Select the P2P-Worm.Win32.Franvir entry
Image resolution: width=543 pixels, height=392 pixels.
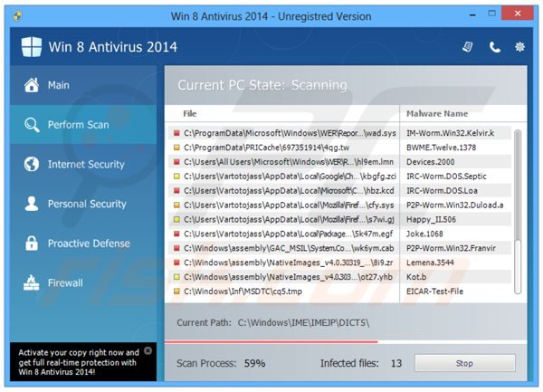(451, 248)
